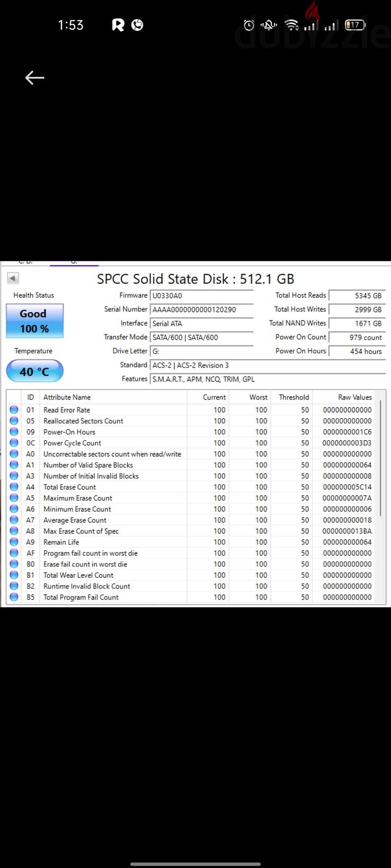The height and width of the screenshot is (868, 391).
Task: Click the Total NAND Writes value 1671 GB
Action: [357, 323]
